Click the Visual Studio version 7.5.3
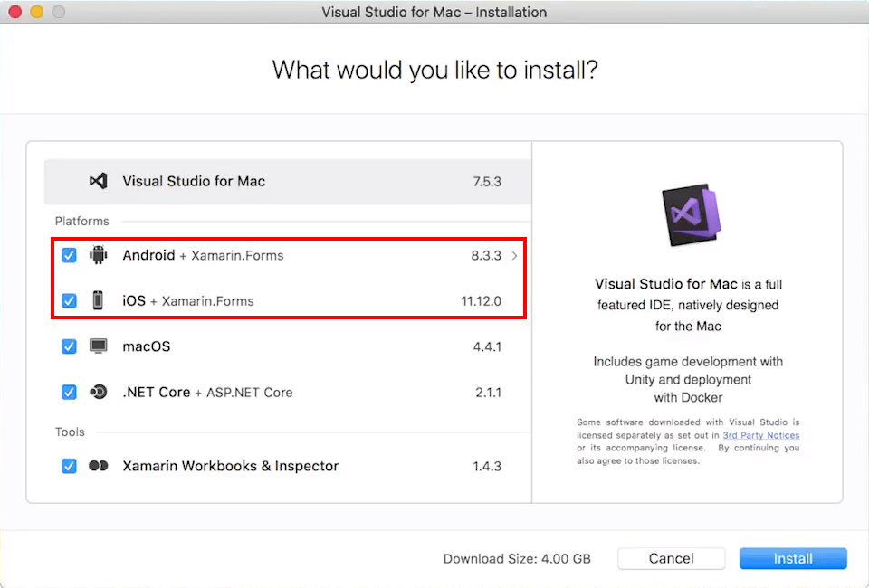 tap(487, 182)
